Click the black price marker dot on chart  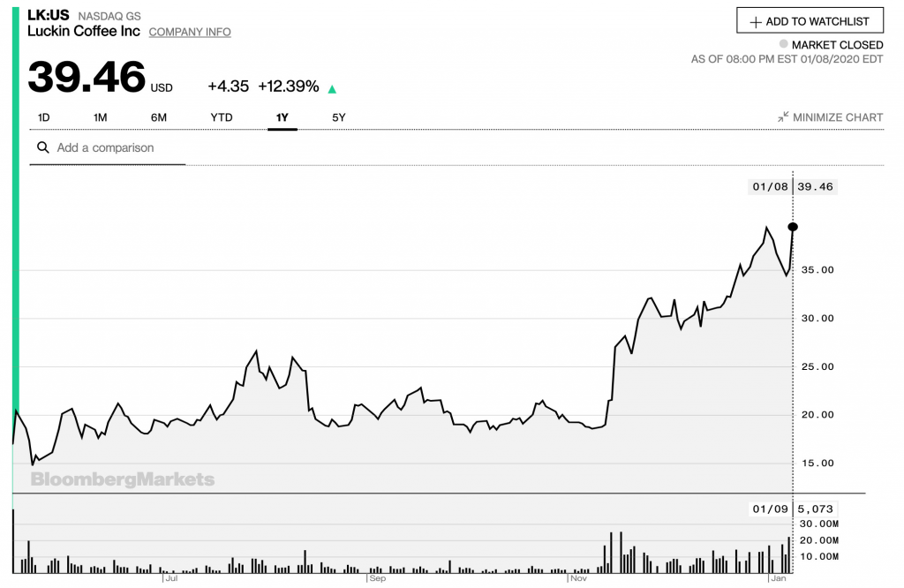click(x=793, y=227)
